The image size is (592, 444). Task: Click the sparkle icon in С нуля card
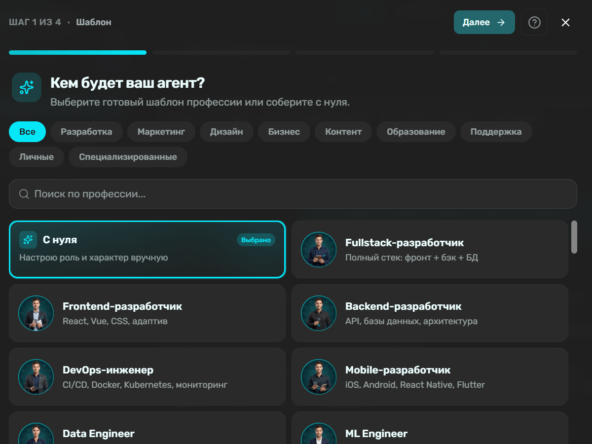click(x=28, y=240)
